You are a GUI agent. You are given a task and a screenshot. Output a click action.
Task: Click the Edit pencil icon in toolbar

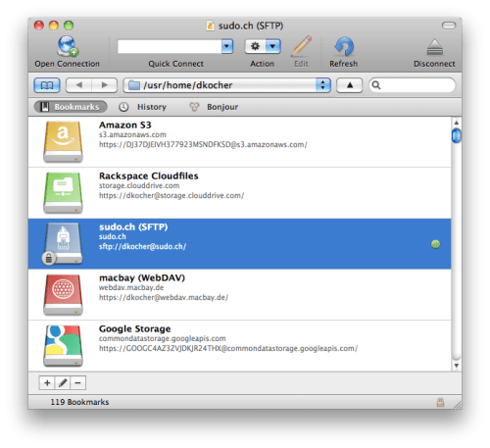click(x=301, y=46)
